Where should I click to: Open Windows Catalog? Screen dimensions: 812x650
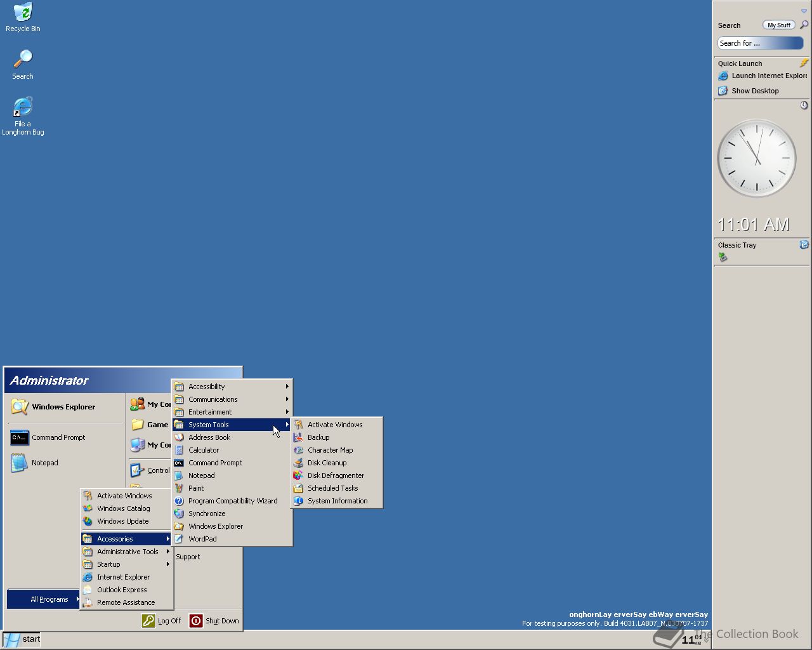pos(127,508)
